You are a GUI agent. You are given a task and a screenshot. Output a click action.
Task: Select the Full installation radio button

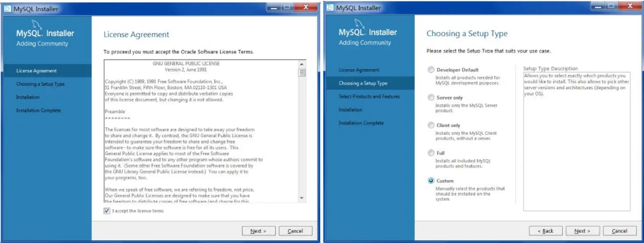coord(431,153)
